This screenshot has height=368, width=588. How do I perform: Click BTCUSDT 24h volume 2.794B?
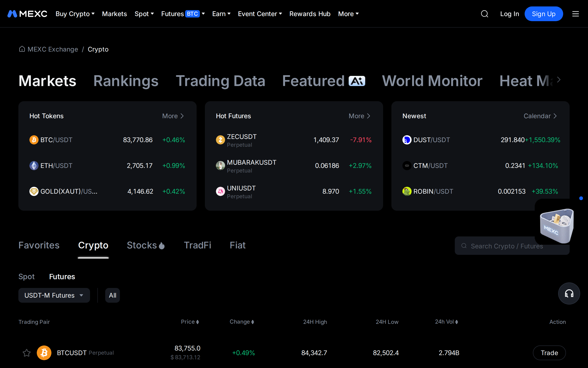(449, 353)
